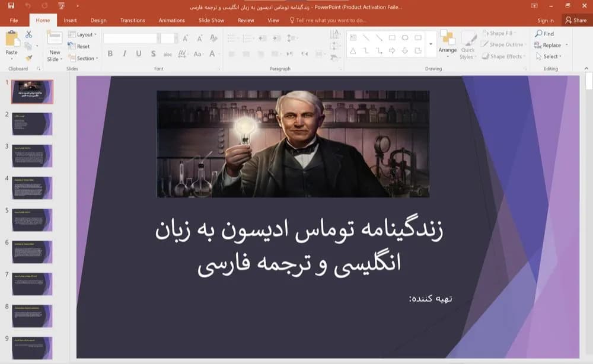Toggle Strikethrough formatting
Viewport: 593px width, 364px height.
[168, 54]
